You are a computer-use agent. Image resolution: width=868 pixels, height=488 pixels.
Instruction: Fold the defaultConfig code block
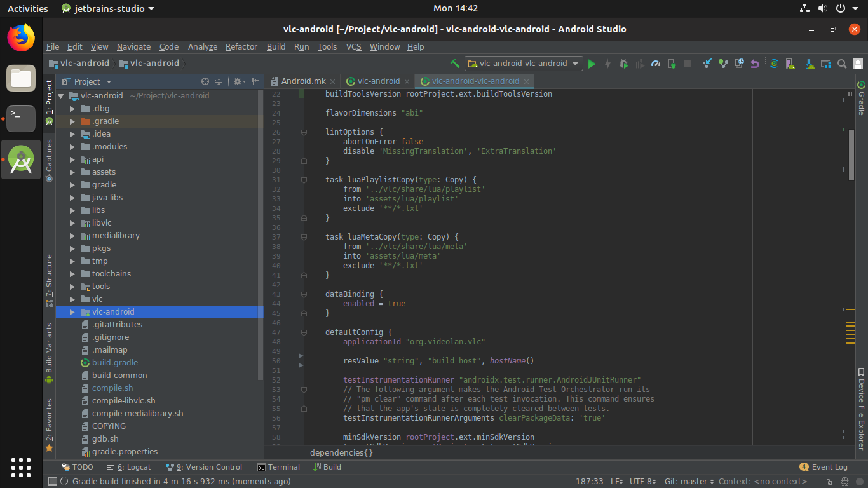click(303, 332)
